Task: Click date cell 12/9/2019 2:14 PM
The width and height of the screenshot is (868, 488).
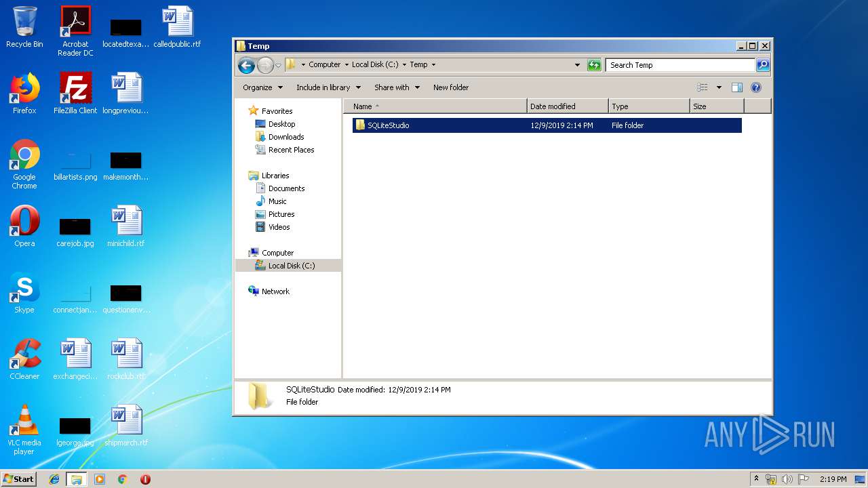Action: [561, 125]
